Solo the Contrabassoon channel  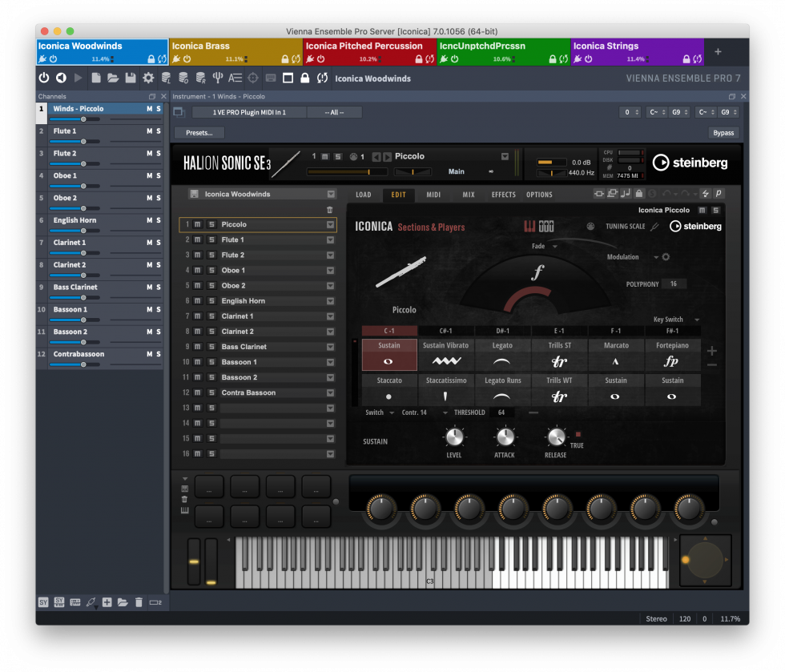tap(159, 354)
